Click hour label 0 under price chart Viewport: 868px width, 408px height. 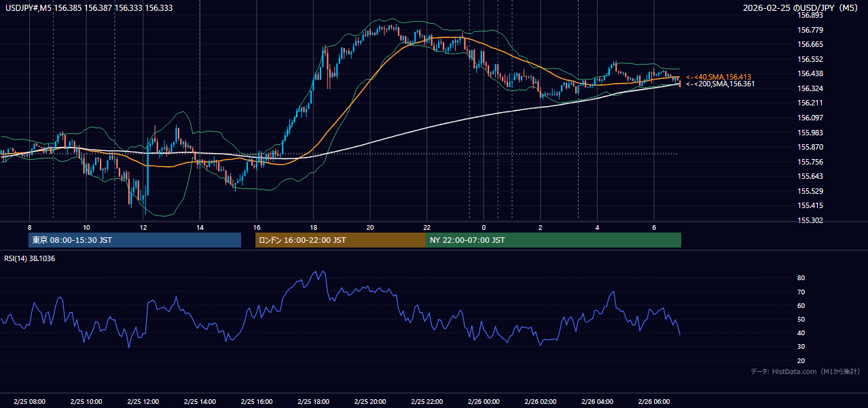(x=484, y=227)
